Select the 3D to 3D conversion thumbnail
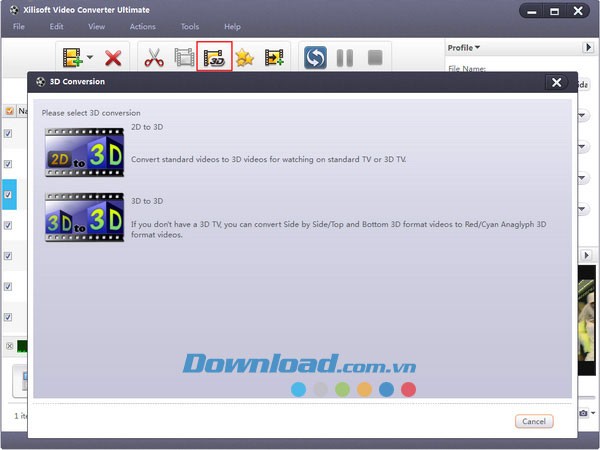This screenshot has height=450, width=600. point(84,217)
